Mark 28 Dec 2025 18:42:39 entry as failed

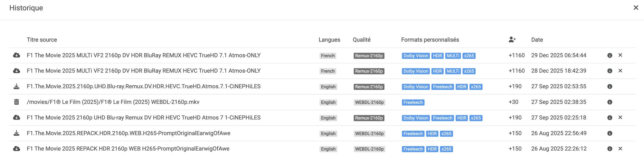pos(620,71)
